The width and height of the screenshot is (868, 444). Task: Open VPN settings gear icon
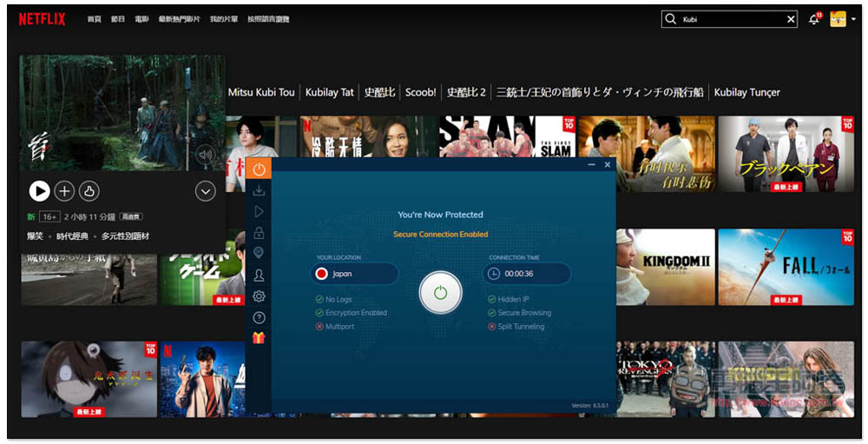point(259,296)
